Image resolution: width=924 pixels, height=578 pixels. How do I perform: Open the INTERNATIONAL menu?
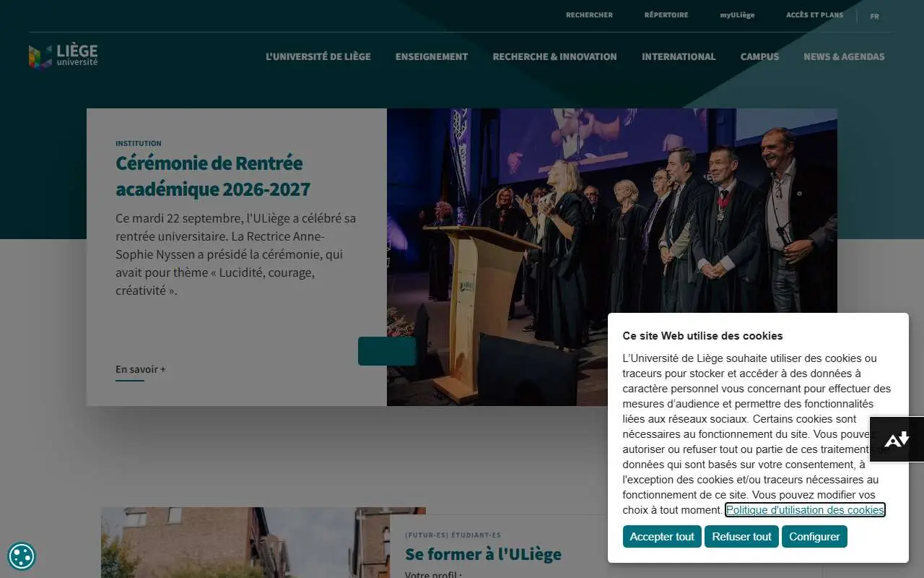pyautogui.click(x=679, y=56)
